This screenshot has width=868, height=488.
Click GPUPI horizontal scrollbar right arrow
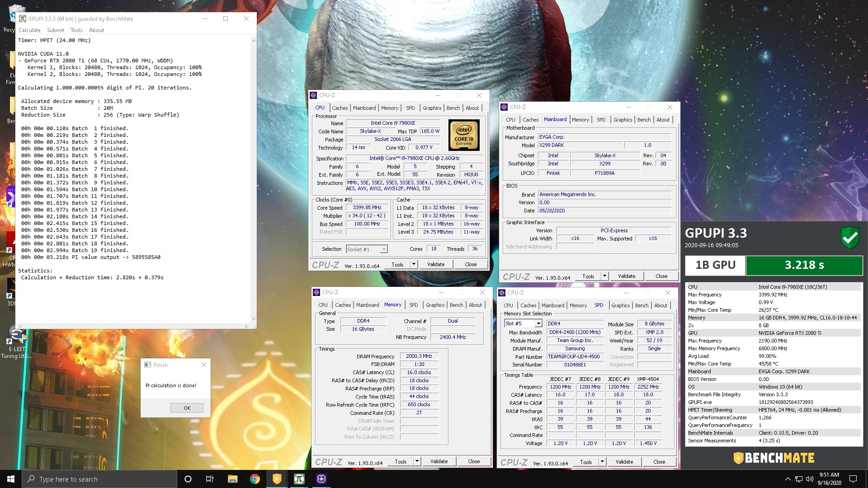pos(246,326)
